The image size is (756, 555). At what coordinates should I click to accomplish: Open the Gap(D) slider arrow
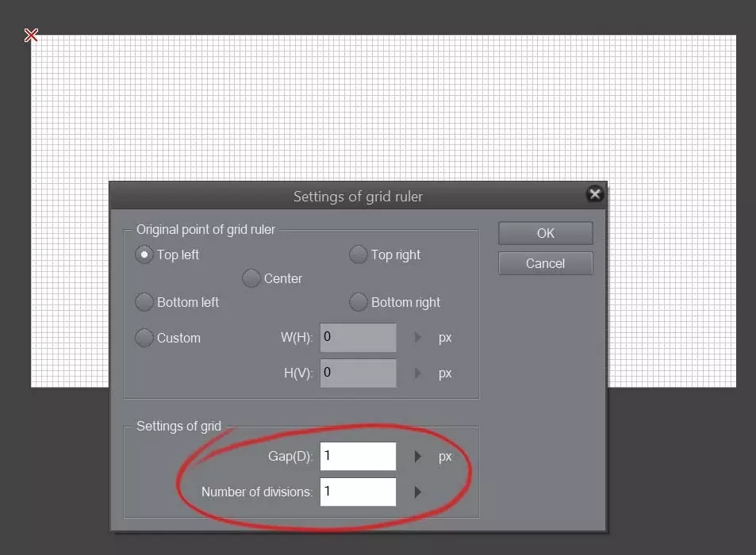pos(417,456)
